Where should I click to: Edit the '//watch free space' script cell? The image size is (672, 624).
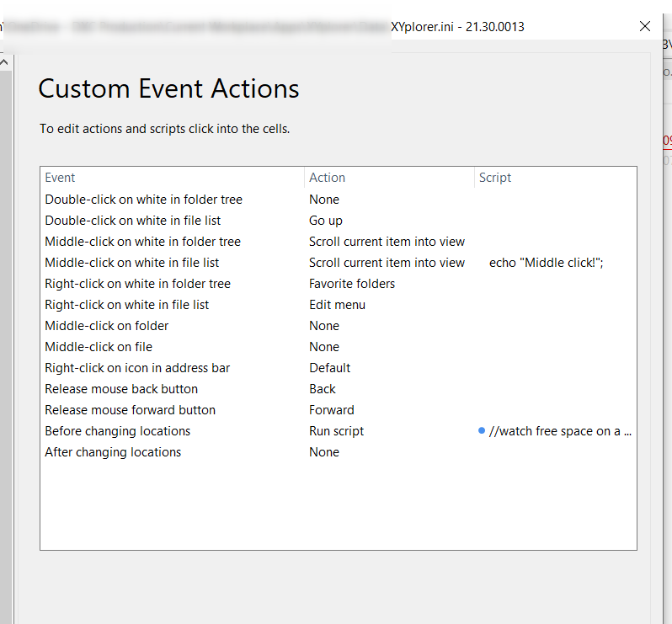560,431
